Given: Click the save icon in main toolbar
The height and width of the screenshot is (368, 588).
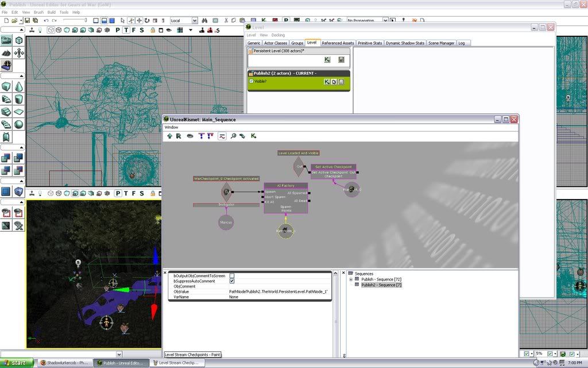Looking at the screenshot, I should 27,20.
